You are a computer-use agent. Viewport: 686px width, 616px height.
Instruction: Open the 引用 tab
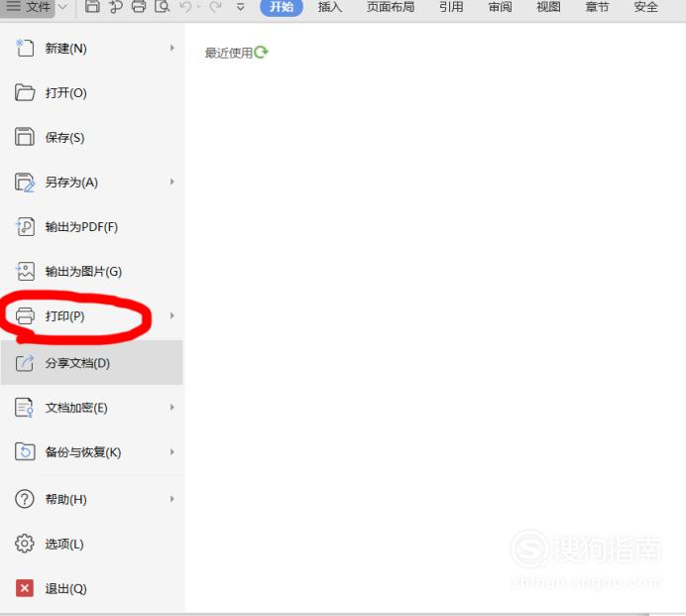pyautogui.click(x=451, y=7)
